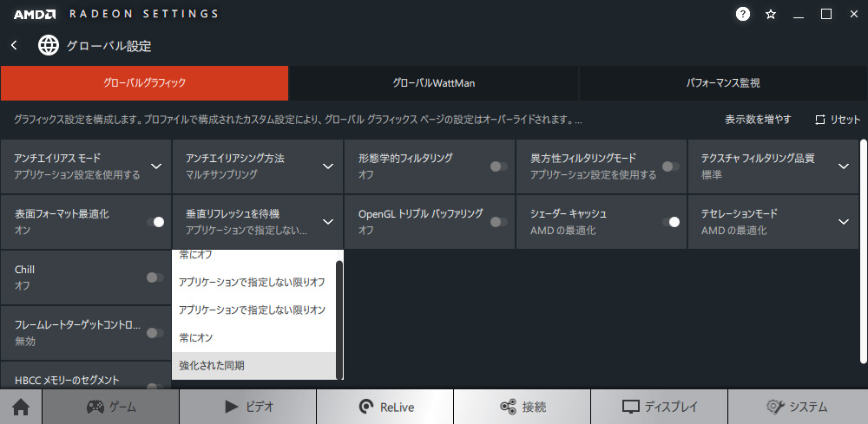The image size is (868, 424).
Task: Click the settings page vertical scrollbar
Action: 864,251
